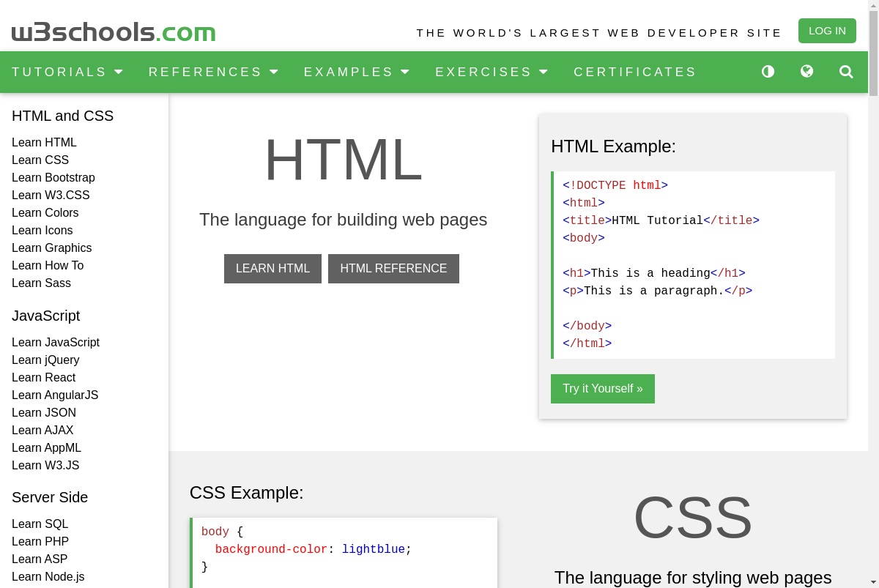The image size is (879, 588).
Task: Click 'background-color: lightblue;' code line
Action: [314, 550]
